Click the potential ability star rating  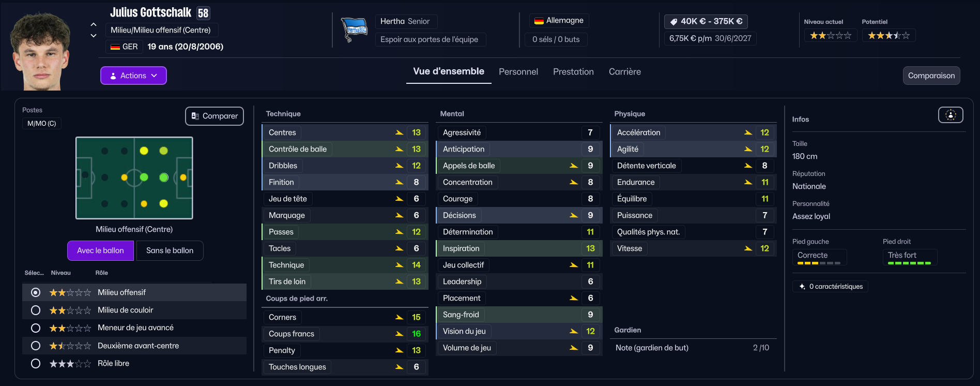888,36
